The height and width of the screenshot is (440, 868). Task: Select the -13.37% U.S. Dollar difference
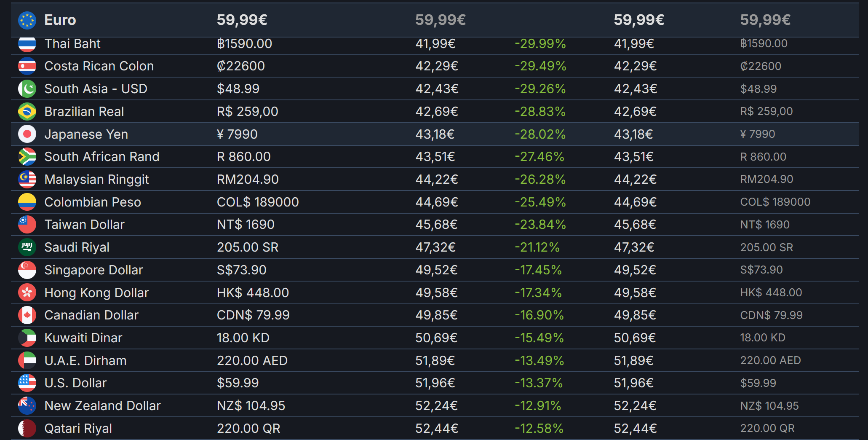click(539, 383)
